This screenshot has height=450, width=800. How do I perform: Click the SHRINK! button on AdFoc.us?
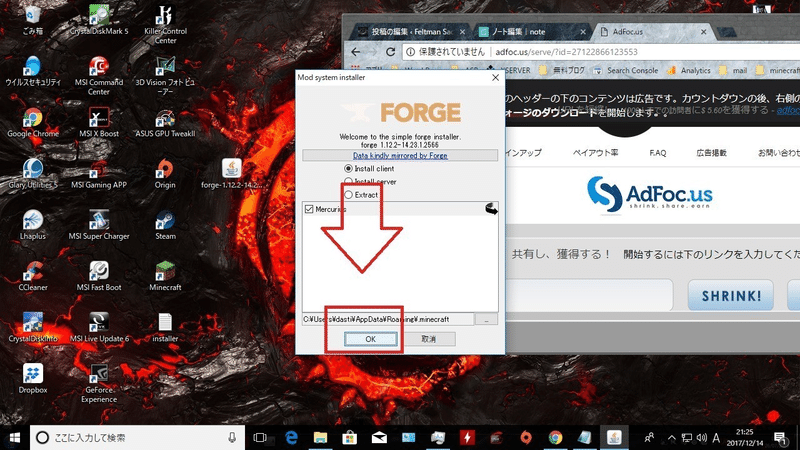click(x=731, y=295)
